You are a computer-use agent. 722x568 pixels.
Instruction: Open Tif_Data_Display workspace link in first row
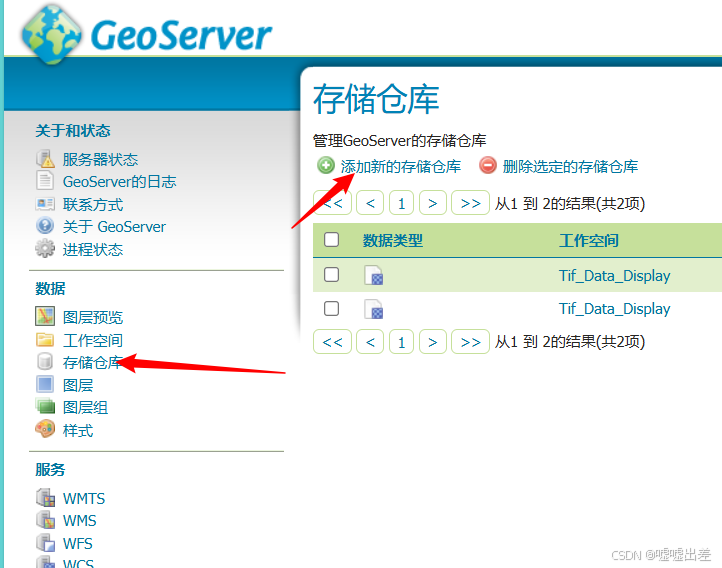tap(614, 276)
